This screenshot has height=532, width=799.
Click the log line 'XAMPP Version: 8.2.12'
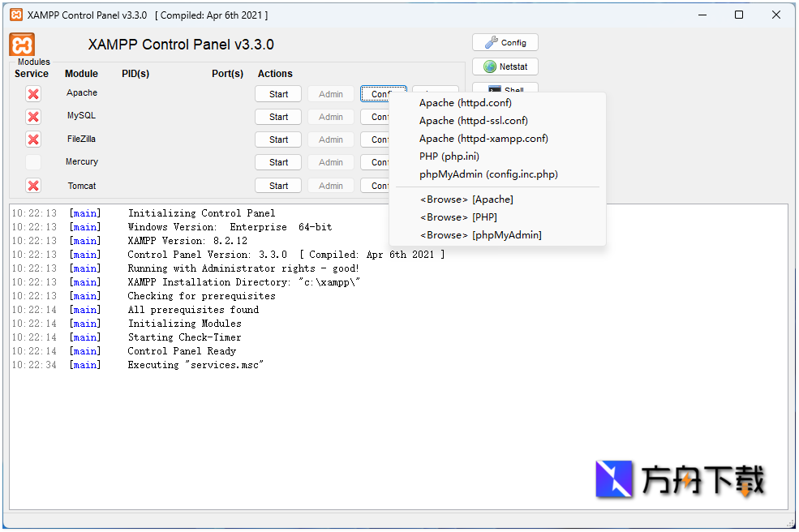pos(187,241)
